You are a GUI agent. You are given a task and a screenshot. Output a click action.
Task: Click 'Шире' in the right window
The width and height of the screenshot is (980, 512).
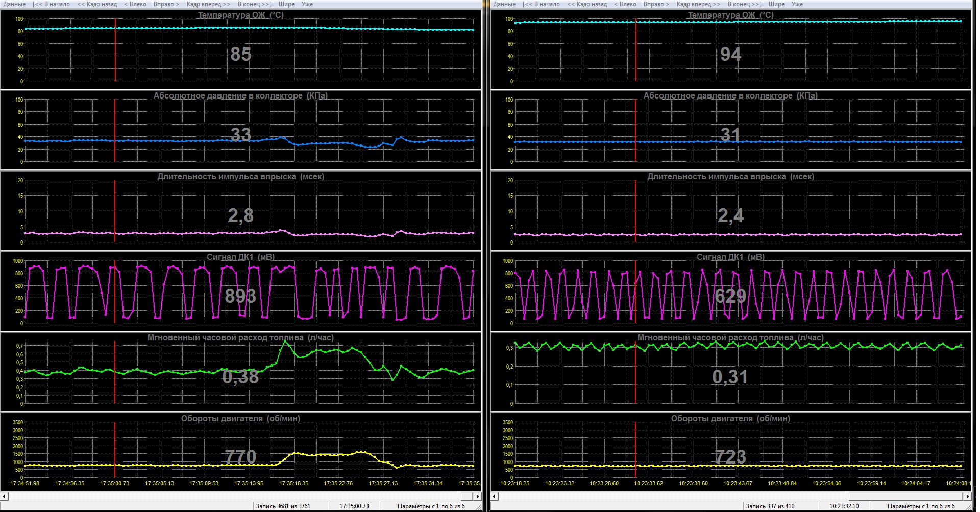click(777, 4)
